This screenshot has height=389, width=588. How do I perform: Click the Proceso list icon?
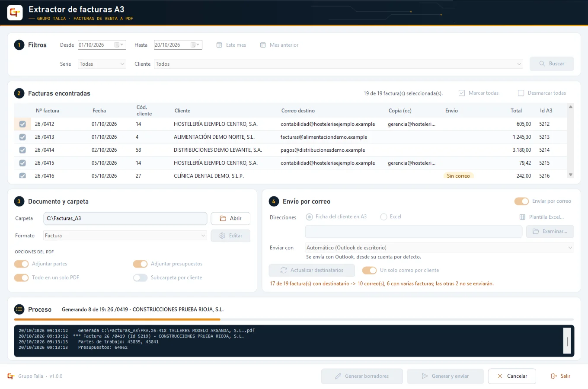click(19, 309)
